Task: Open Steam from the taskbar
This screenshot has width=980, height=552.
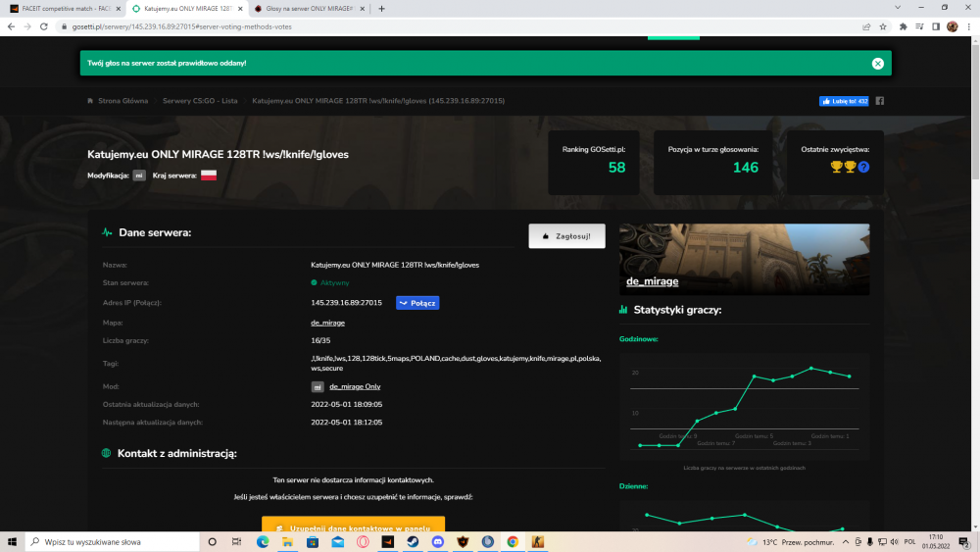Action: coord(413,542)
